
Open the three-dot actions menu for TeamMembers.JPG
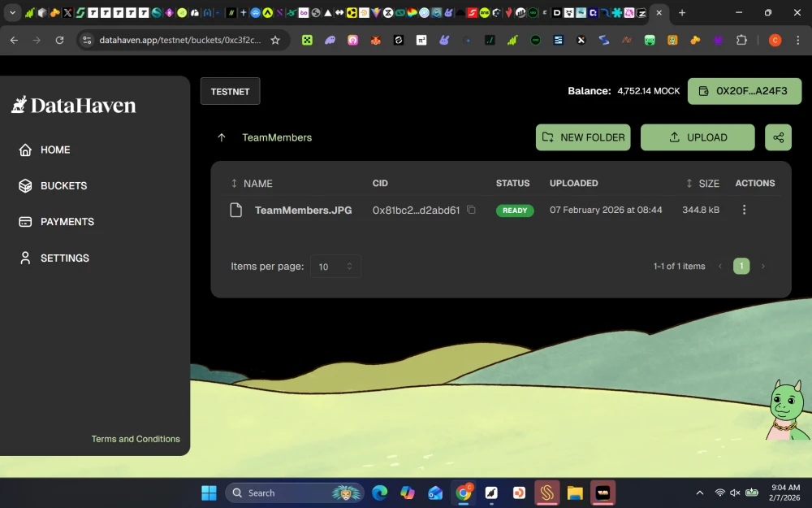[x=744, y=210]
